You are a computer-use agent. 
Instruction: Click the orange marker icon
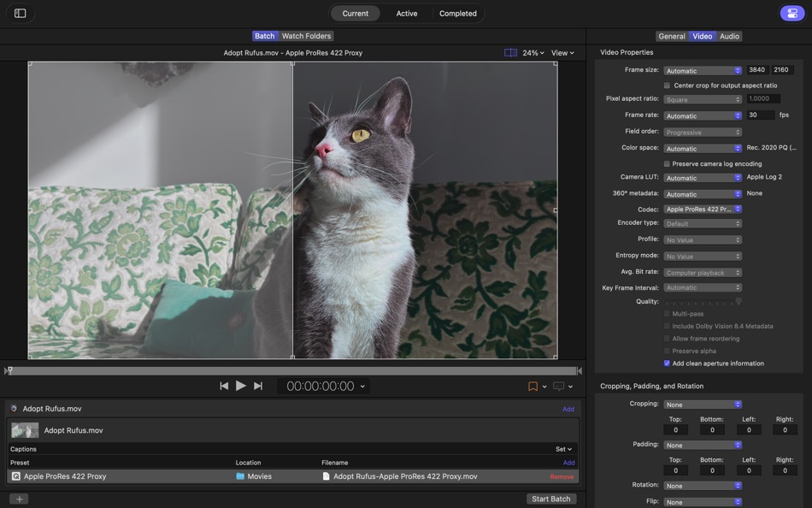533,387
